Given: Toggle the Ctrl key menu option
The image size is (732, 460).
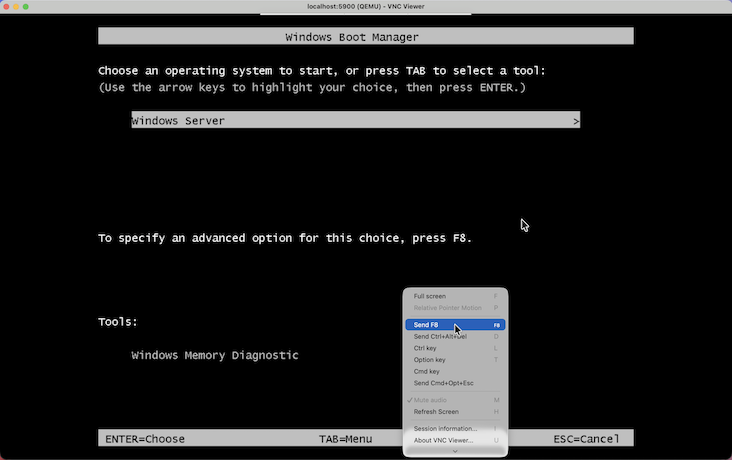Looking at the screenshot, I should [426, 348].
